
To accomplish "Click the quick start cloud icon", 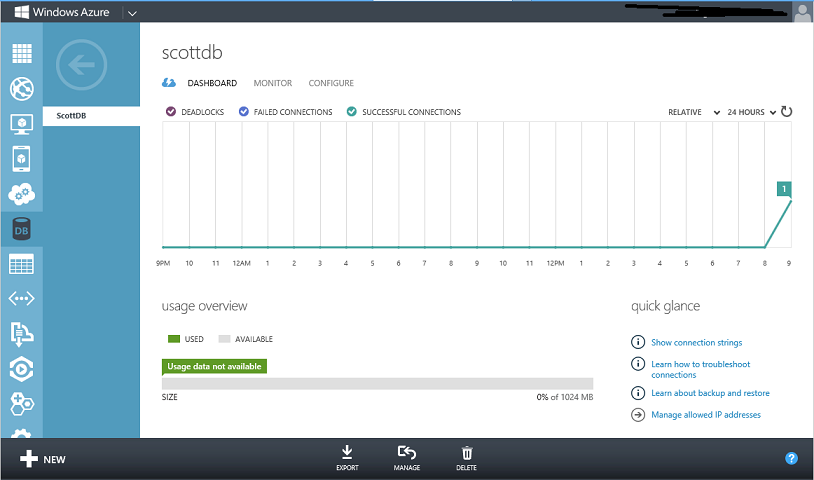I will point(169,83).
